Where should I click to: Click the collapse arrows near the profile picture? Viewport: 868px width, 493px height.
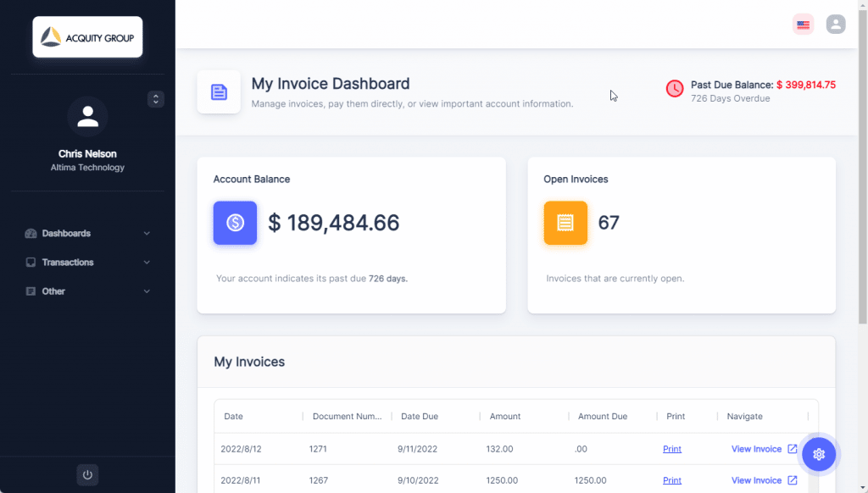point(156,99)
